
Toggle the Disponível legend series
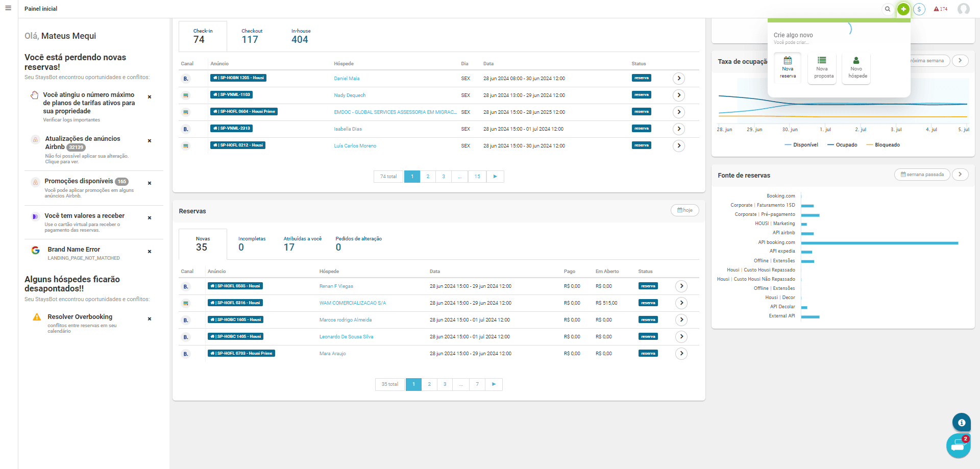click(801, 145)
